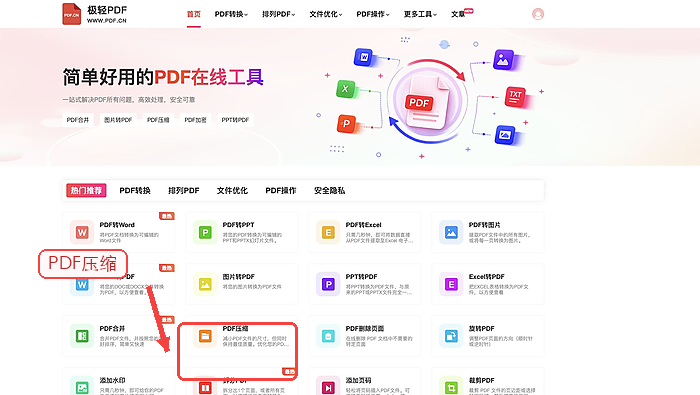
Task: Click the 图片转PDF quick link in the banner
Action: coord(118,120)
